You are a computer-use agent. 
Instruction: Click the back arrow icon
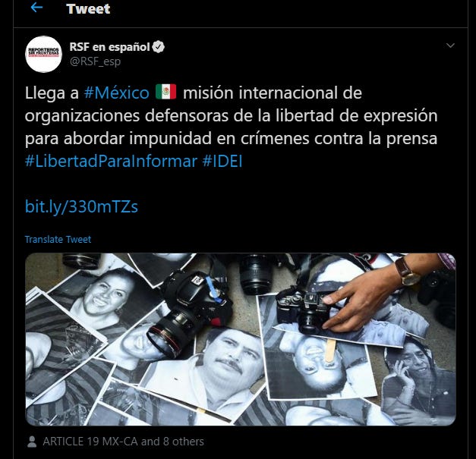(36, 8)
